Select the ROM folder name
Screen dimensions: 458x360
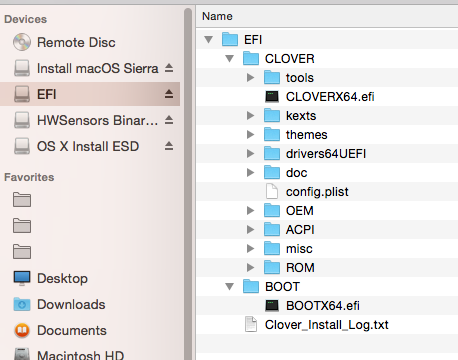(x=300, y=268)
